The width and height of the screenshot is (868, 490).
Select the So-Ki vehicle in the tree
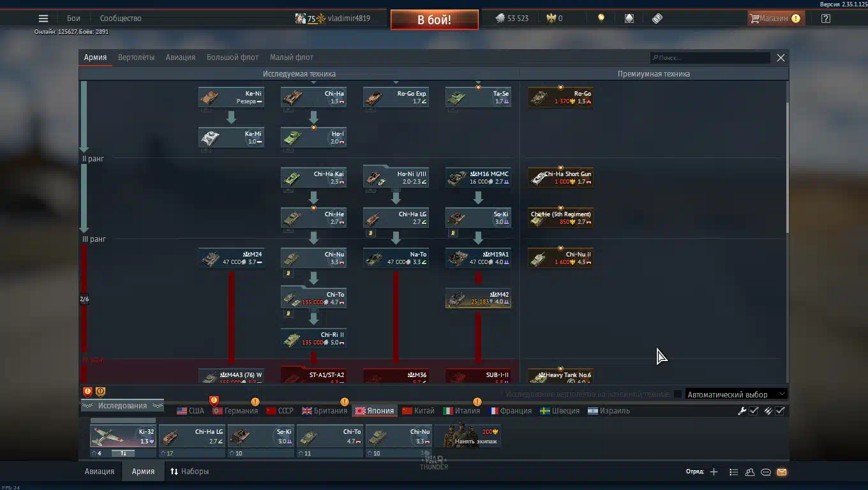click(478, 218)
